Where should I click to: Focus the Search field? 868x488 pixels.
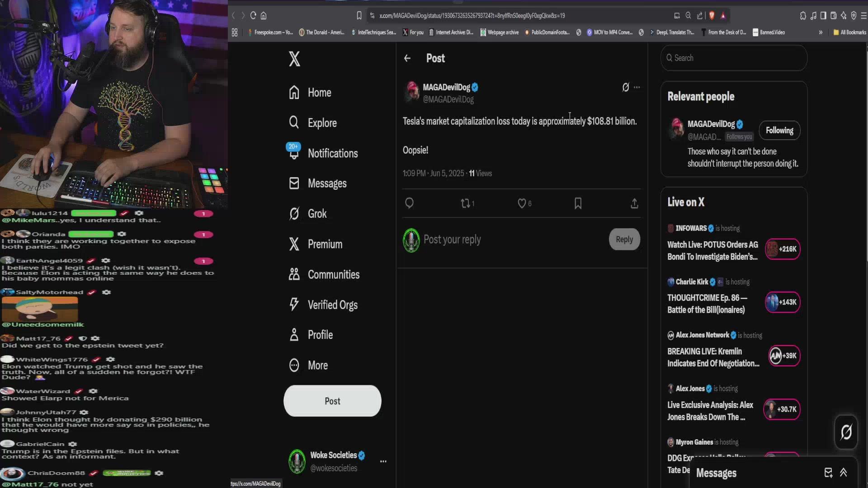pyautogui.click(x=734, y=58)
